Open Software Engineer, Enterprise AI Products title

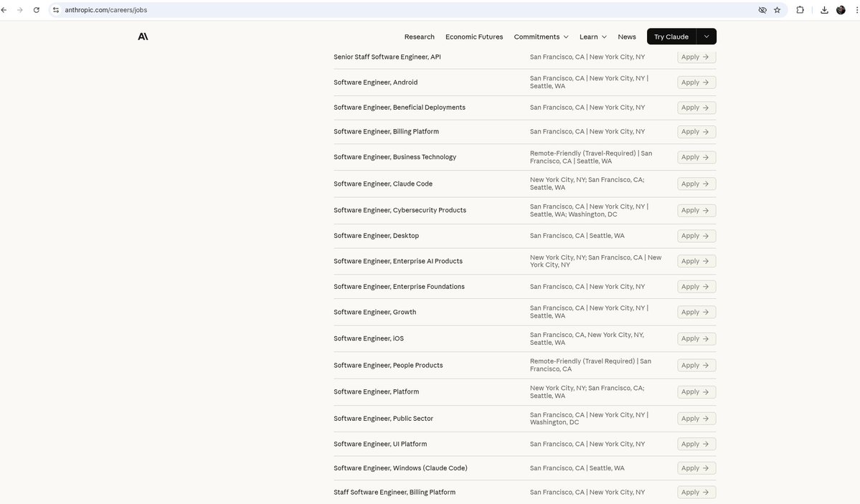pyautogui.click(x=398, y=261)
